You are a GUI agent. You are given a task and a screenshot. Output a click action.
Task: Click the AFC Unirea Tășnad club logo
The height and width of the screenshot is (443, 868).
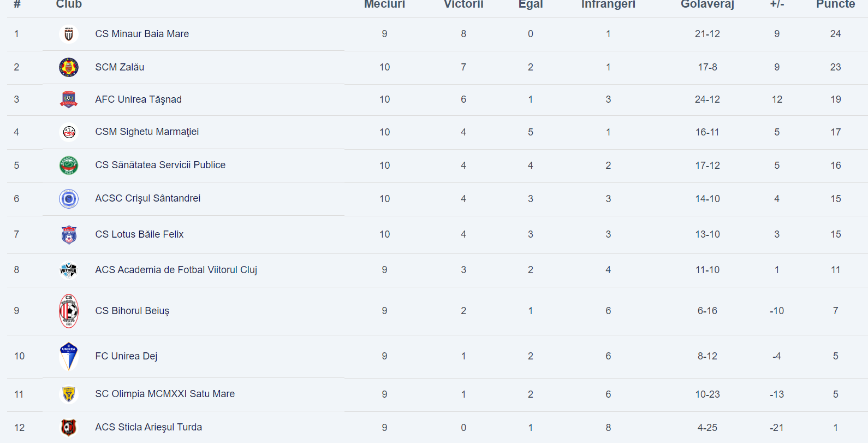click(x=69, y=99)
